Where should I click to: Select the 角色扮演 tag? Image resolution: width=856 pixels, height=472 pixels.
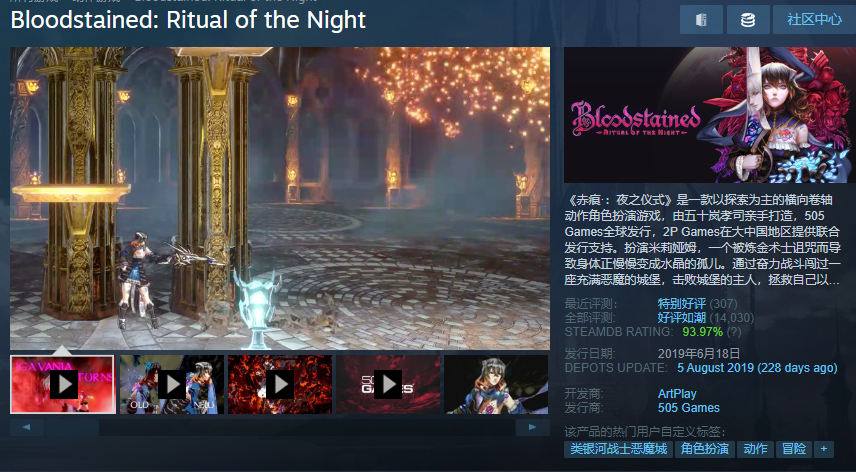(705, 449)
